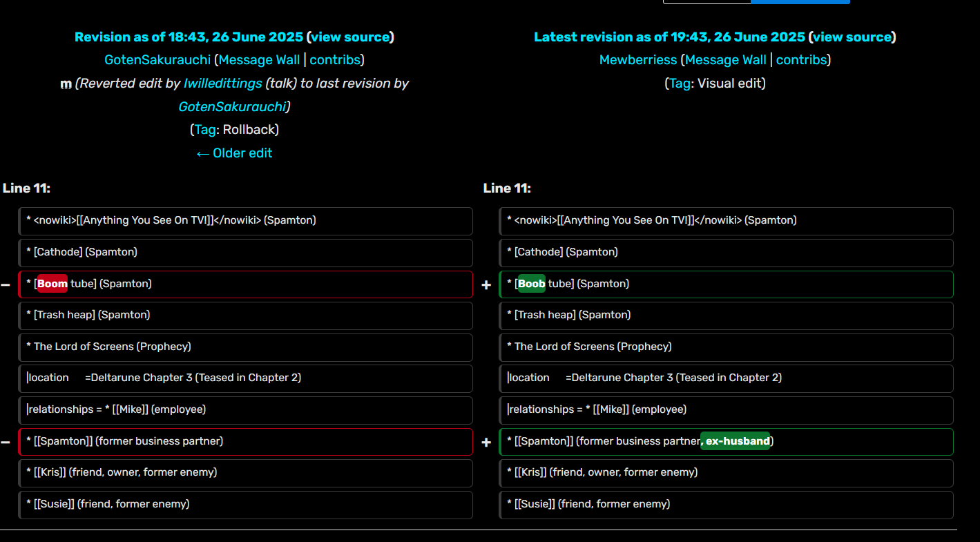Click the plus marker beside Boob tube row

[486, 285]
